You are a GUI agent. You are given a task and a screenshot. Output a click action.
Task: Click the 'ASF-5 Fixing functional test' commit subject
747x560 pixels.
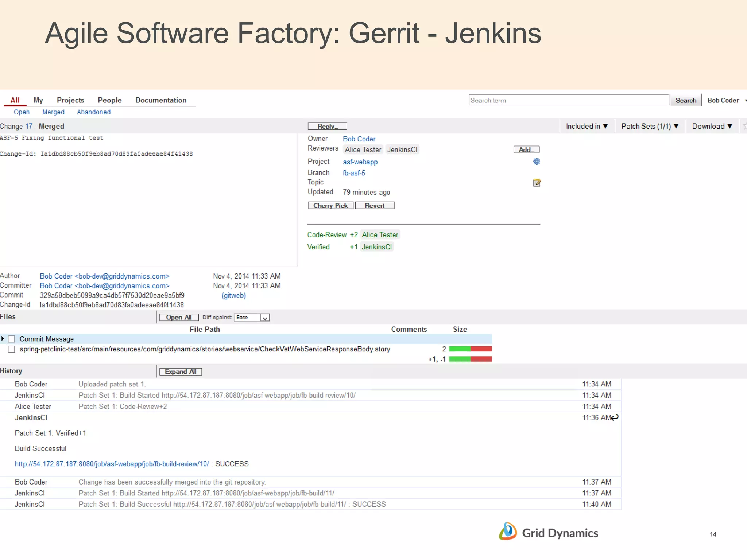pos(52,138)
